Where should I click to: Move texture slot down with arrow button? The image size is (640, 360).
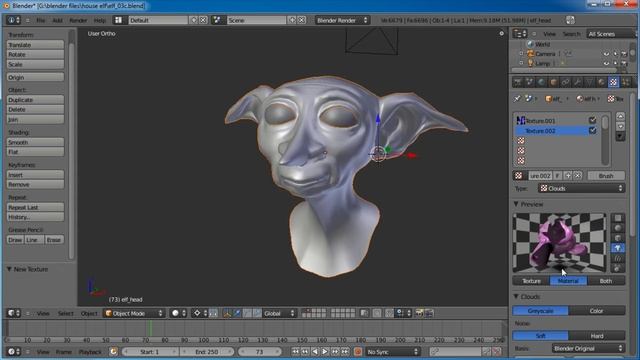click(x=620, y=126)
